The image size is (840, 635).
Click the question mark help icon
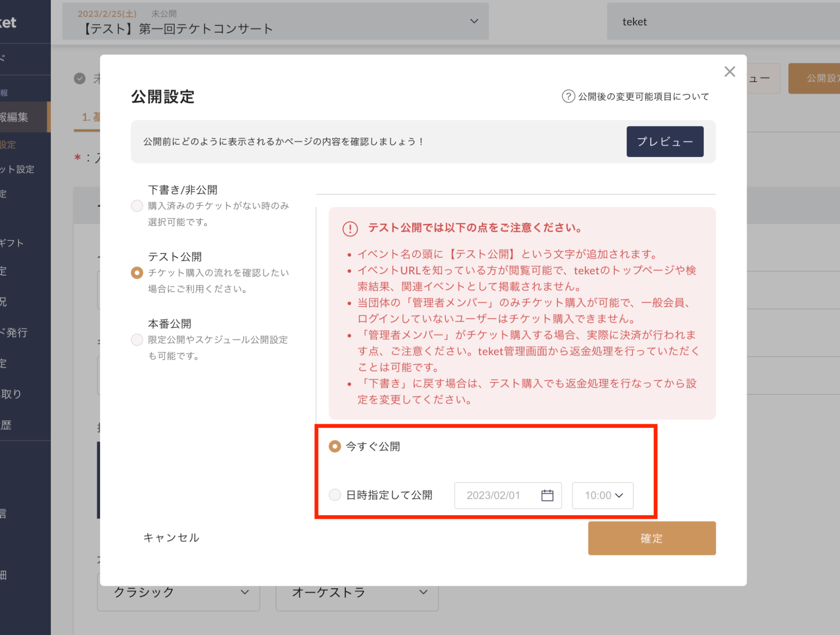tap(568, 96)
